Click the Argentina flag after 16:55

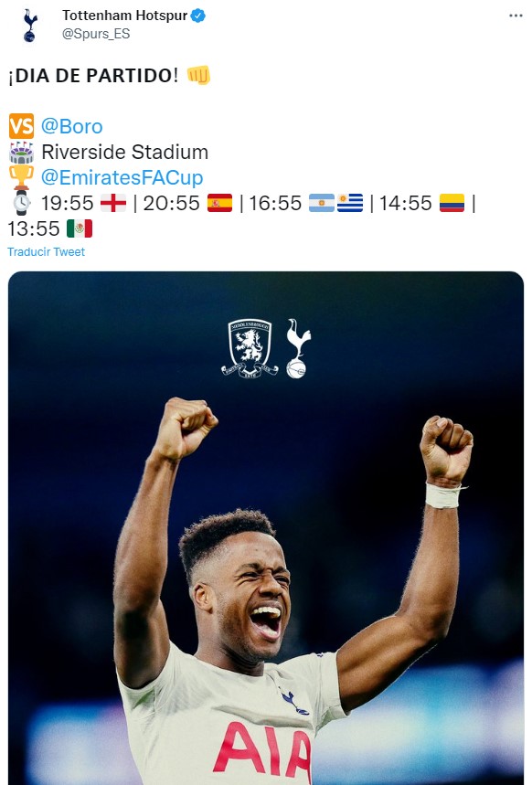tap(321, 203)
